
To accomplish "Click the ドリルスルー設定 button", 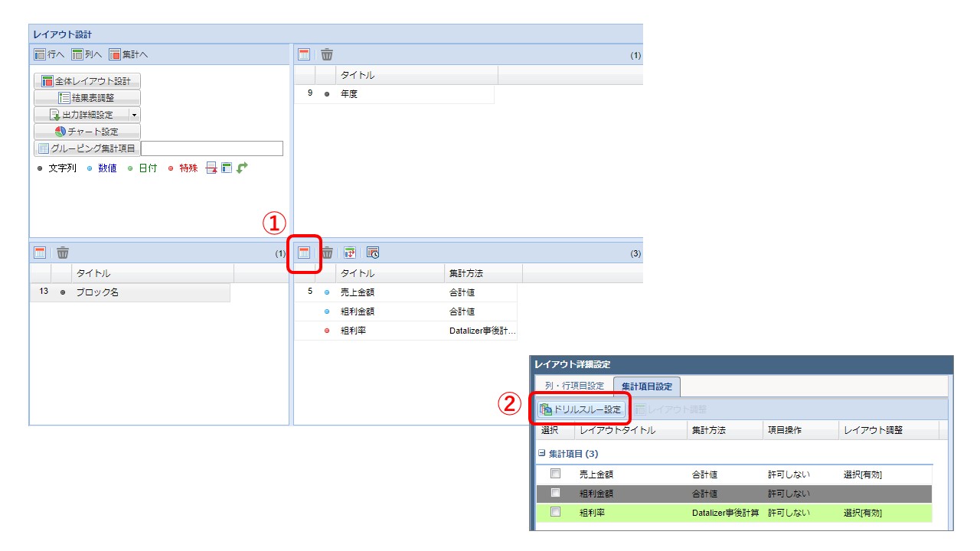I will [582, 408].
